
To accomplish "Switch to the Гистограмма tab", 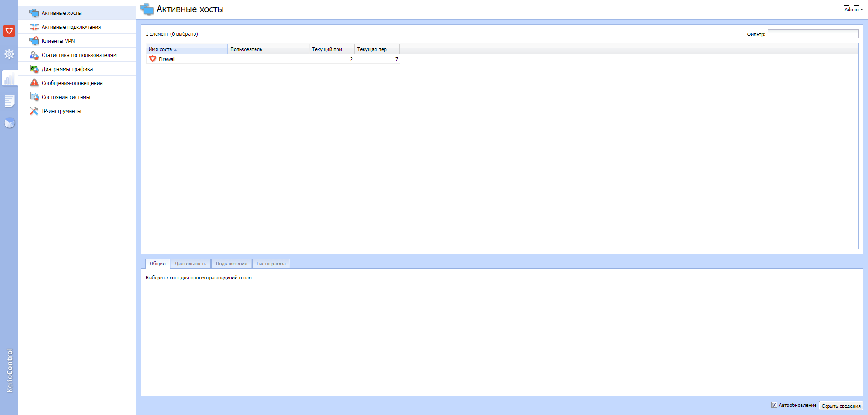I will point(271,264).
